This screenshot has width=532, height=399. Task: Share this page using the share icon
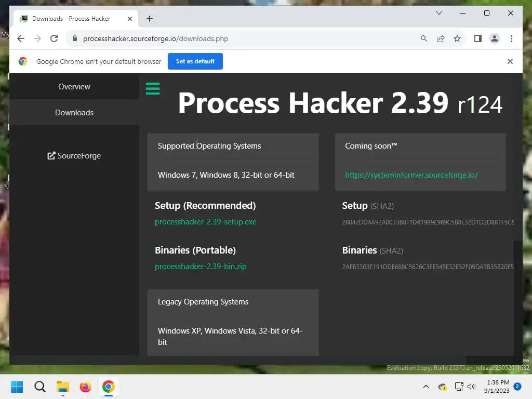point(441,38)
